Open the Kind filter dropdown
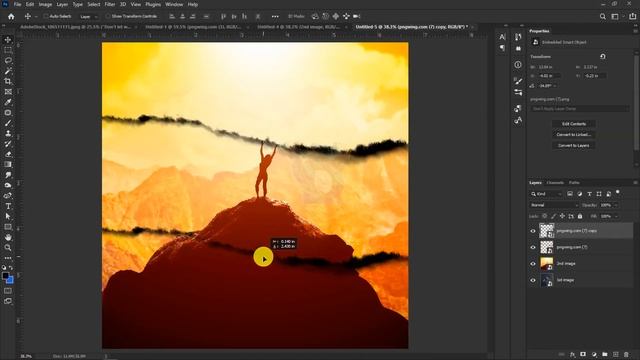This screenshot has width=640, height=360. click(x=546, y=194)
